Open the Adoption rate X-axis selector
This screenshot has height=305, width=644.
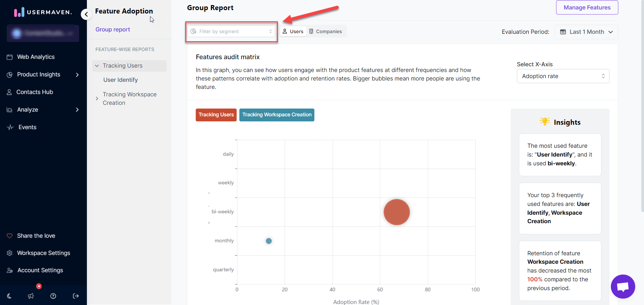click(563, 76)
